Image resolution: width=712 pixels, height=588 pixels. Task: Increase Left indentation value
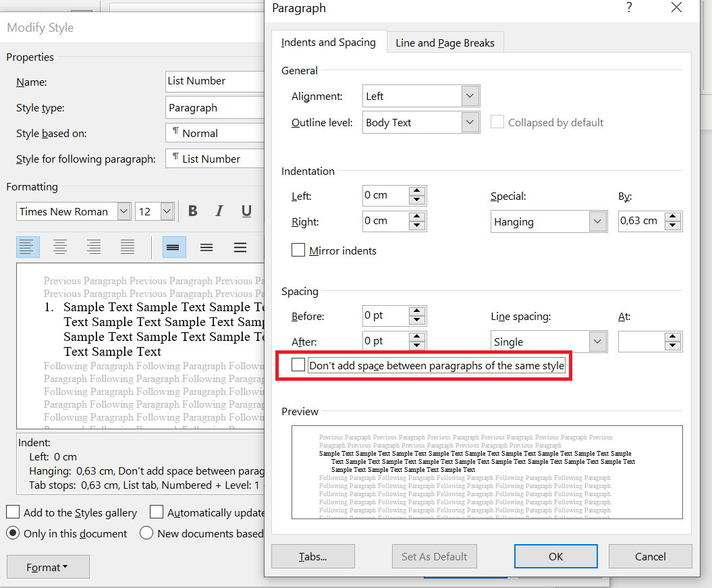(417, 190)
